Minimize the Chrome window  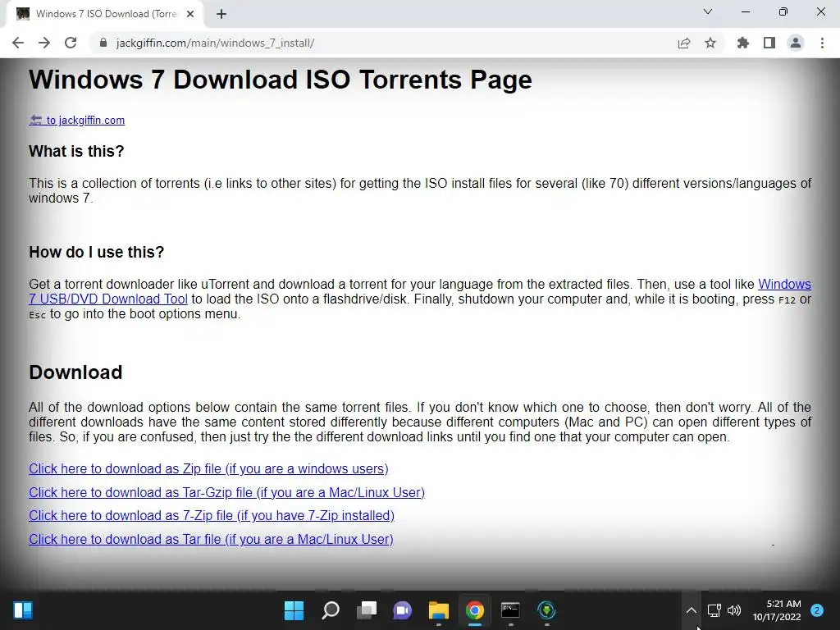coord(746,11)
